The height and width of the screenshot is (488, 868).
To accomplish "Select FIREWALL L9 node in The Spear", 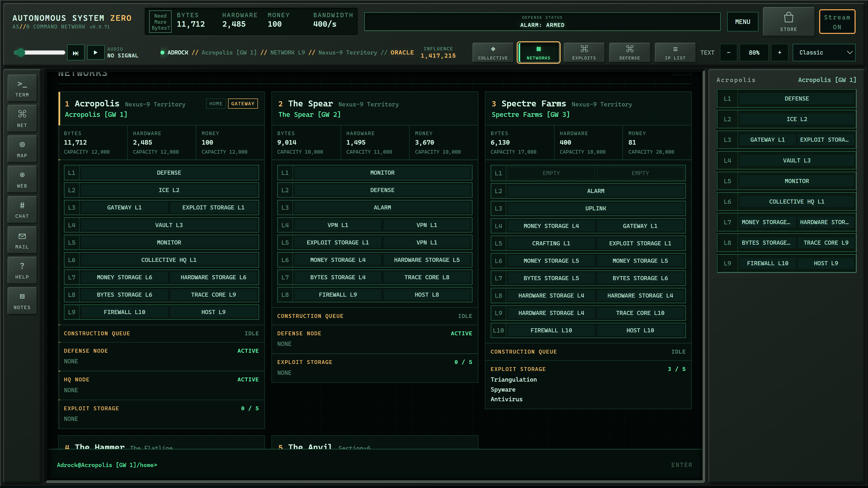I will point(338,295).
